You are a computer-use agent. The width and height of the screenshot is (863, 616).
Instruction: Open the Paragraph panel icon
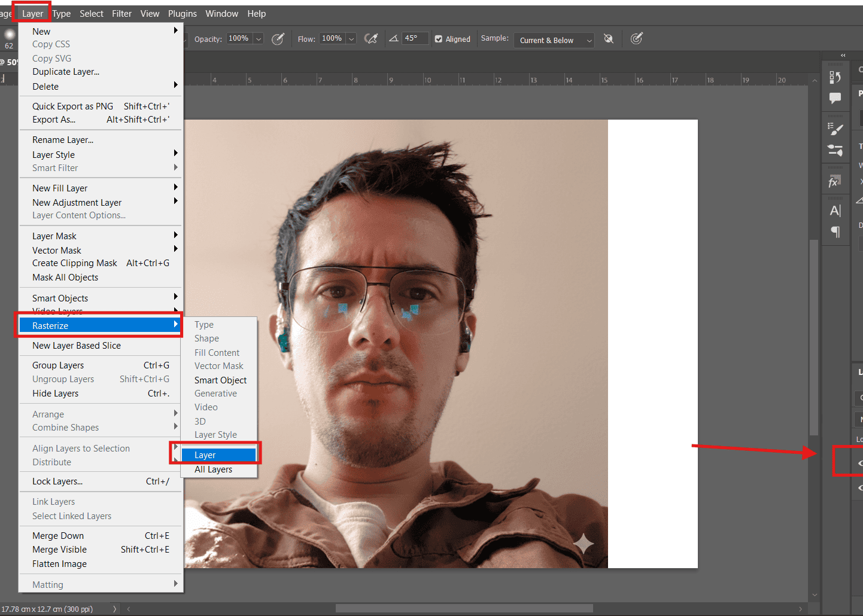(835, 231)
